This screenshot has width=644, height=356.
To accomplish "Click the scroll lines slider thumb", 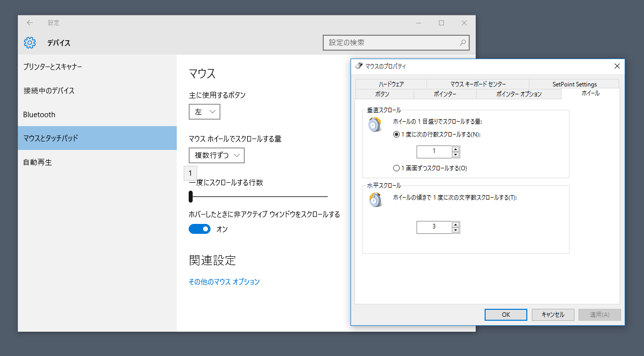I will pyautogui.click(x=191, y=197).
